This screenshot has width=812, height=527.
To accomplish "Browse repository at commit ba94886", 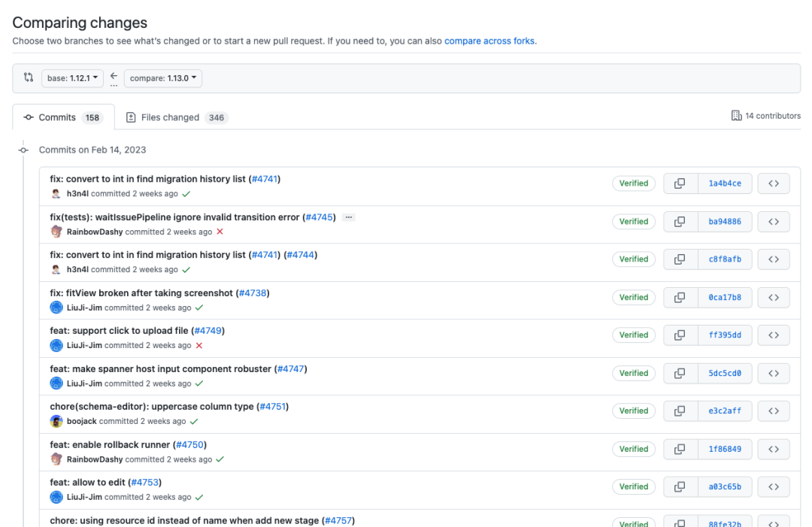I will 773,222.
